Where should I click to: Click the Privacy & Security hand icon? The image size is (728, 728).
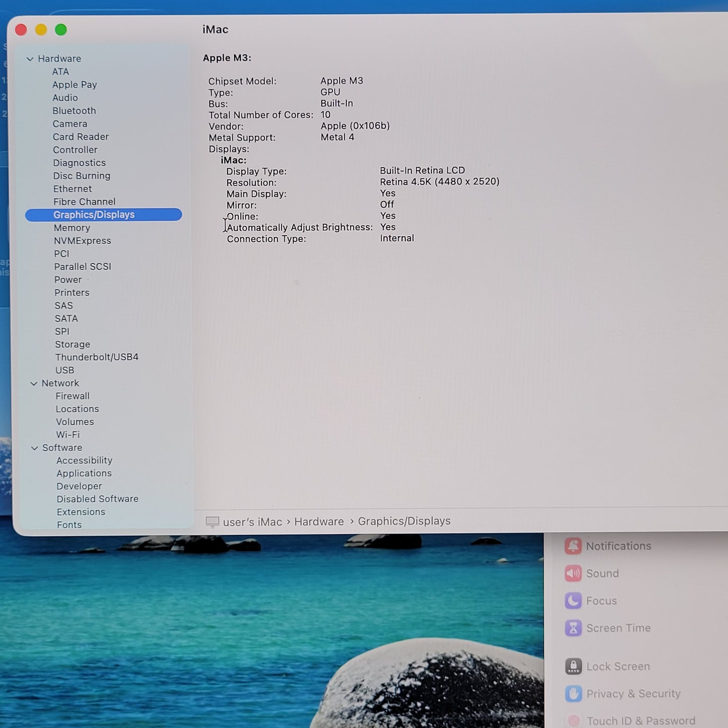click(573, 694)
